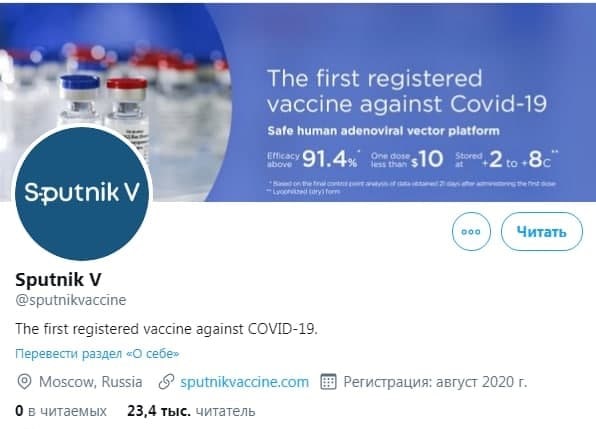Click the banner headline The first registered vaccine
Screen dimensions: 596x429
(x=407, y=91)
